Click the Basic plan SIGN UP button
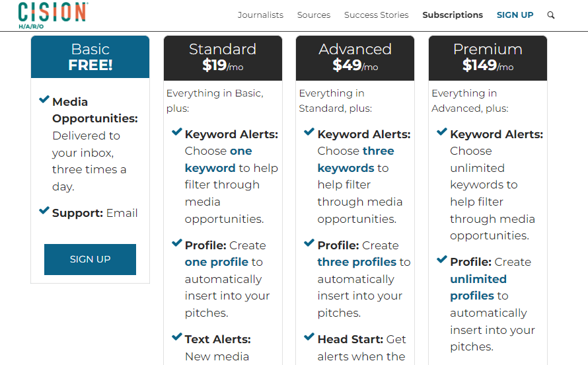Screen dimensions: 588x365 [x=90, y=259]
